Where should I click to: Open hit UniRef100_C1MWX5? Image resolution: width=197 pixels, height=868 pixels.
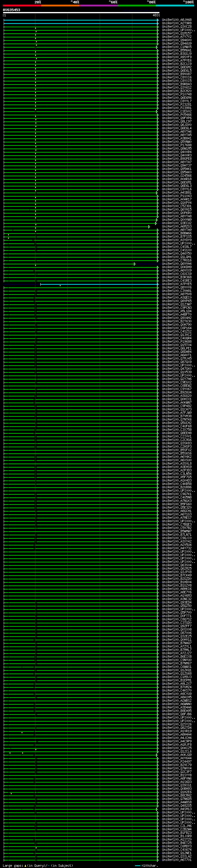click(x=176, y=47)
